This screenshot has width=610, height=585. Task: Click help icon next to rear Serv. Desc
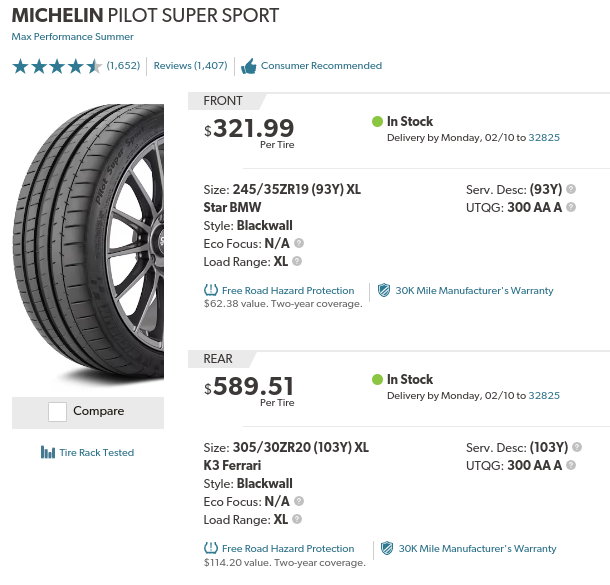click(x=577, y=447)
